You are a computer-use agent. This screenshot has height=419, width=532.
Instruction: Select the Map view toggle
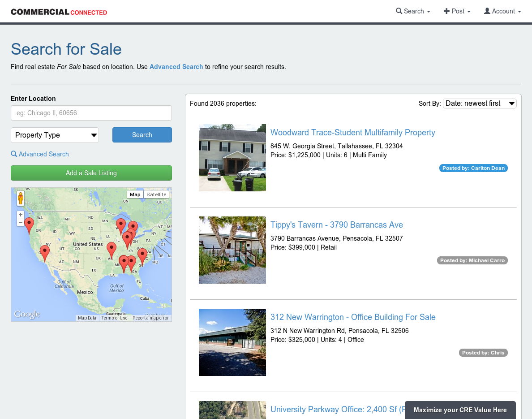(135, 194)
